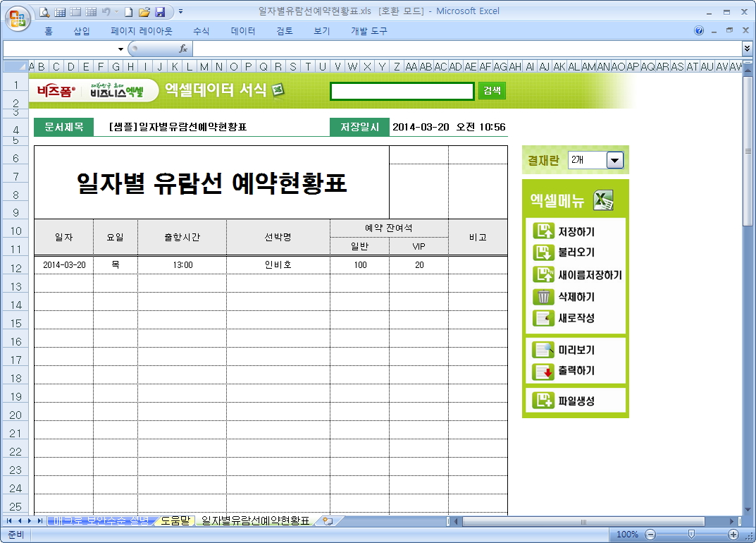Switch to the 도움말 sheet tab
Viewport: 756px width, 543px height.
tap(175, 521)
